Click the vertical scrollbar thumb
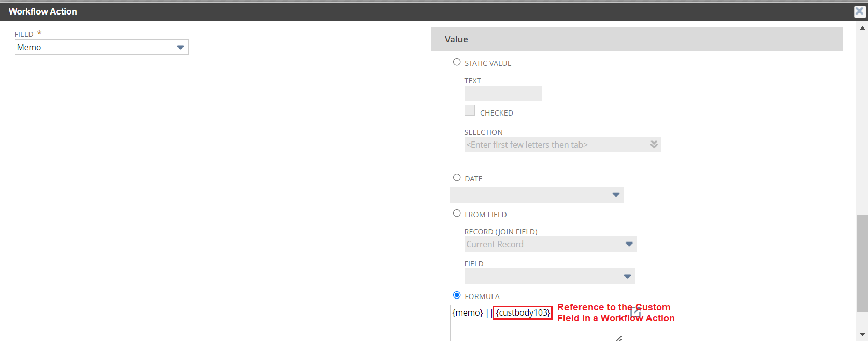868x341 pixels. [x=862, y=263]
